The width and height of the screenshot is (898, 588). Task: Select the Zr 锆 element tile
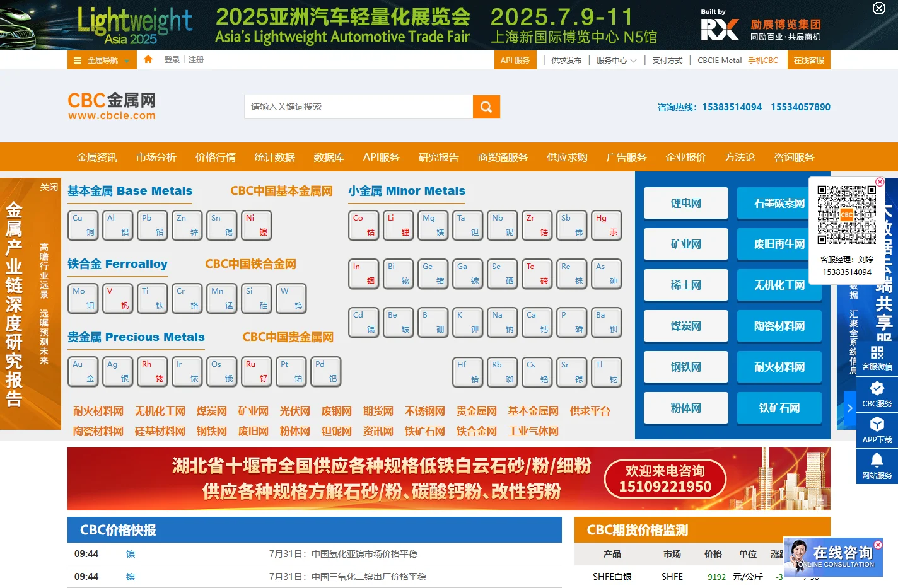point(537,225)
